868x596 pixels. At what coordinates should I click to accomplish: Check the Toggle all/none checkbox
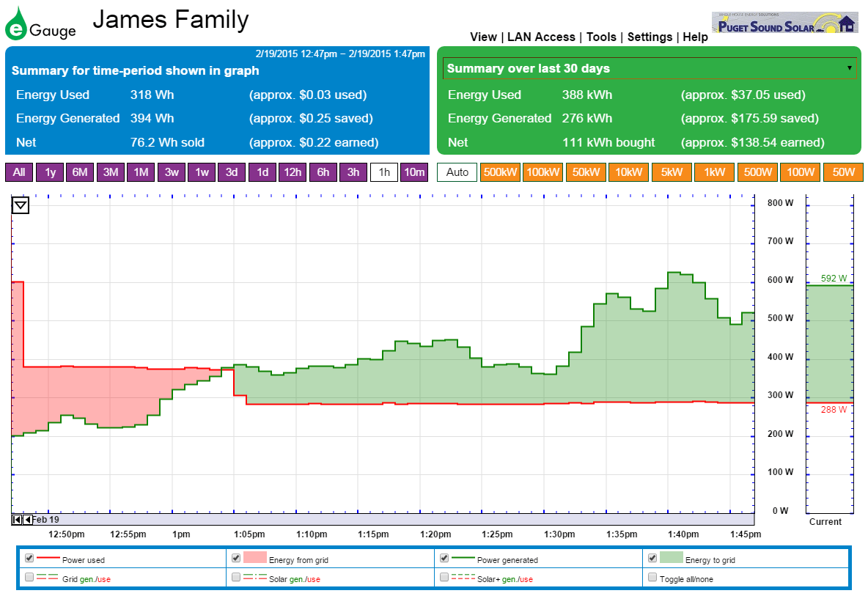click(x=652, y=577)
